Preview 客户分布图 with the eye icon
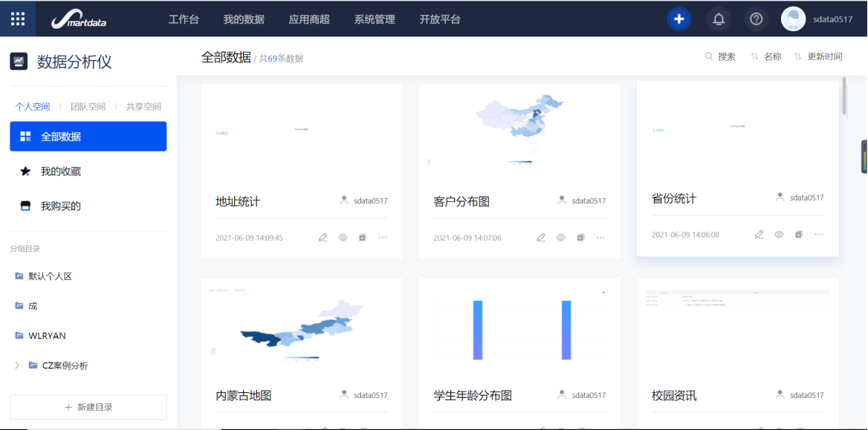 click(x=561, y=238)
